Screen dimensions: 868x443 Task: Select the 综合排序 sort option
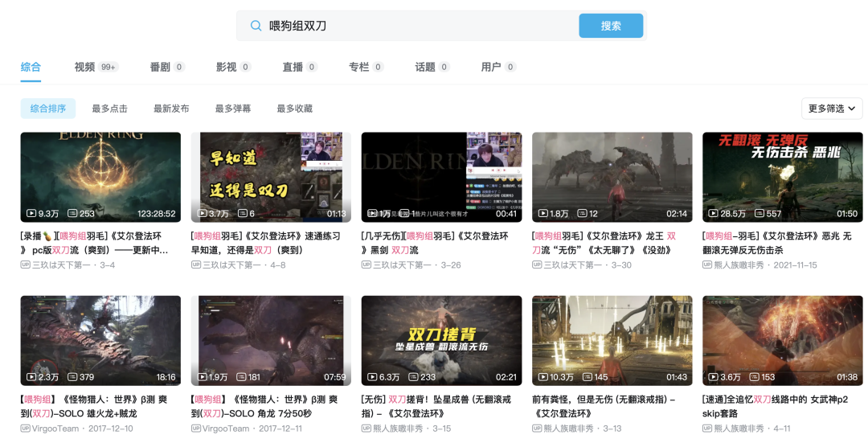48,109
